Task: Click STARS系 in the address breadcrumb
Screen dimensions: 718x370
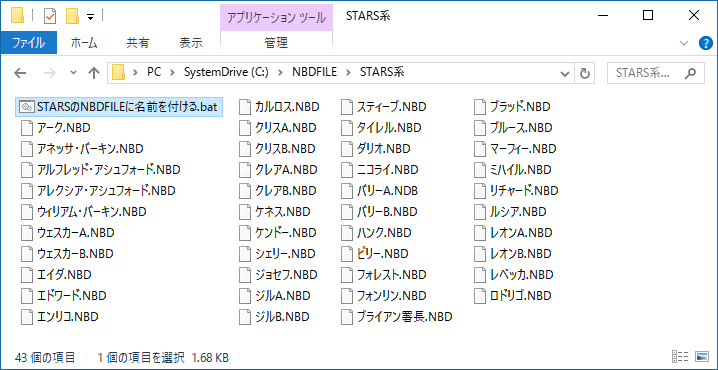Action: coord(382,72)
